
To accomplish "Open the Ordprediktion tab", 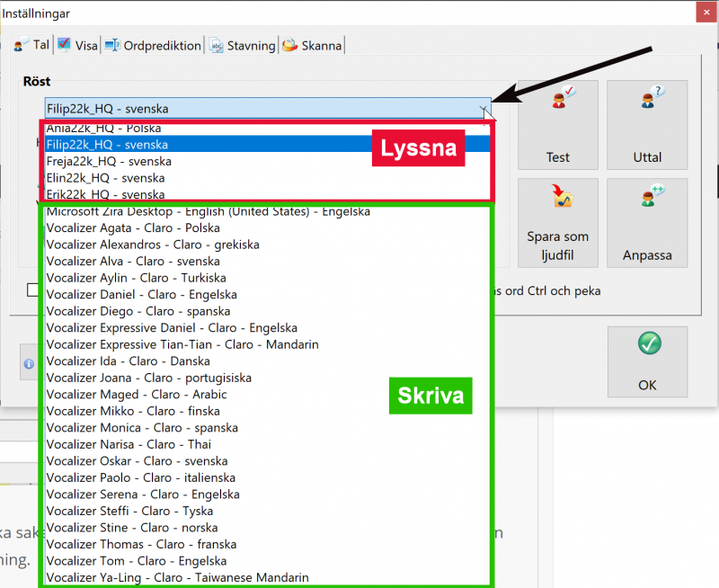I will click(x=153, y=45).
